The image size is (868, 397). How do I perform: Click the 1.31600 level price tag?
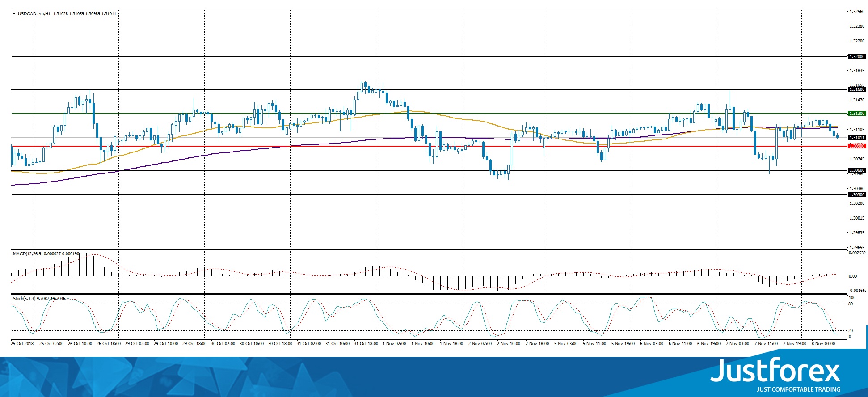pyautogui.click(x=857, y=89)
